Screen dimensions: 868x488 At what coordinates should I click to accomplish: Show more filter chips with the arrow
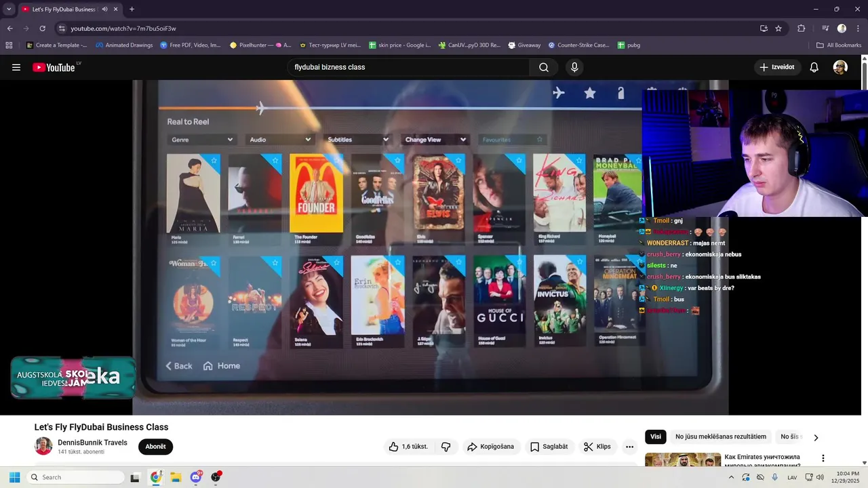tap(816, 437)
